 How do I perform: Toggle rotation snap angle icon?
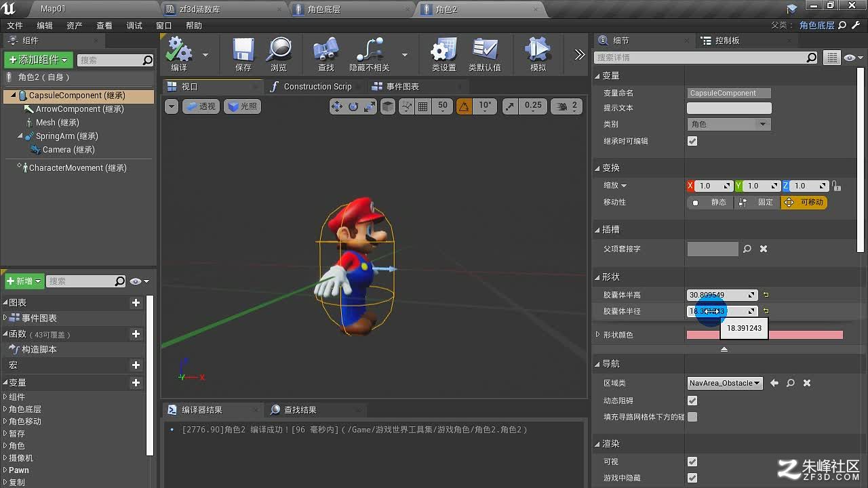[x=464, y=106]
